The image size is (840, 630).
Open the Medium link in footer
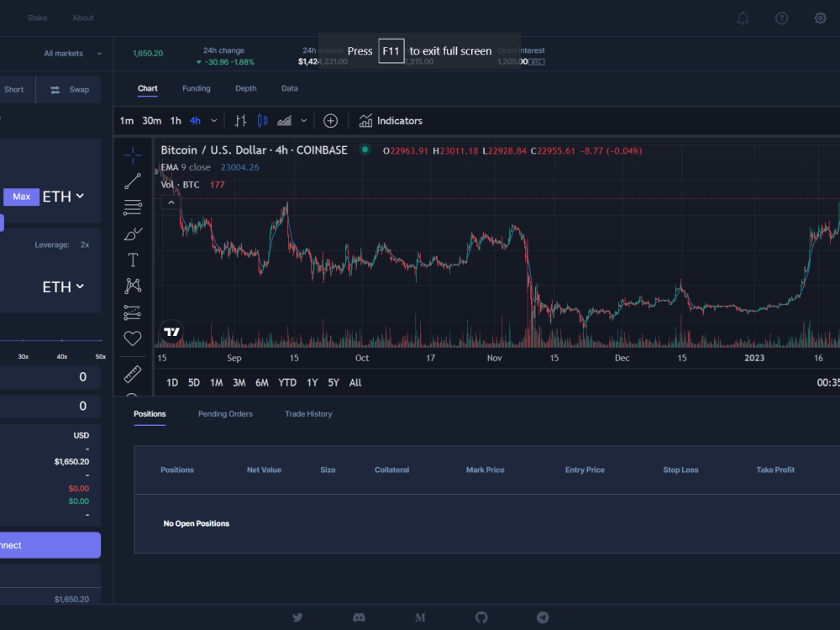[x=420, y=617]
